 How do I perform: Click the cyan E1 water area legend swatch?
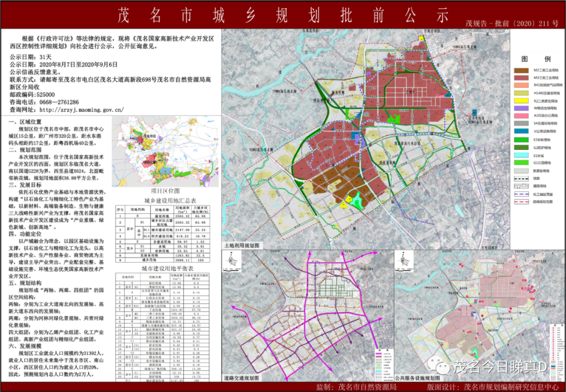pos(522,155)
